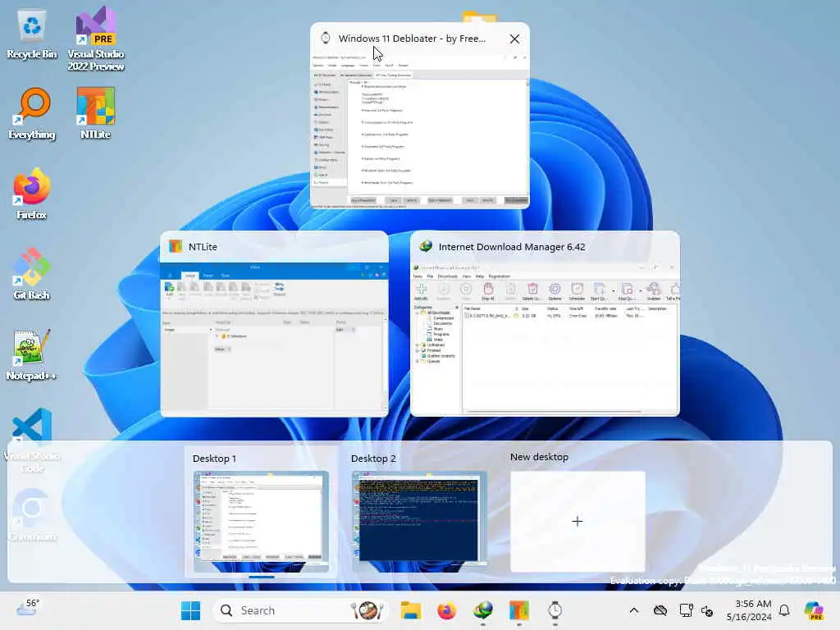The image size is (840, 630).
Task: Click the NTLite title text in Task View
Action: coord(203,247)
